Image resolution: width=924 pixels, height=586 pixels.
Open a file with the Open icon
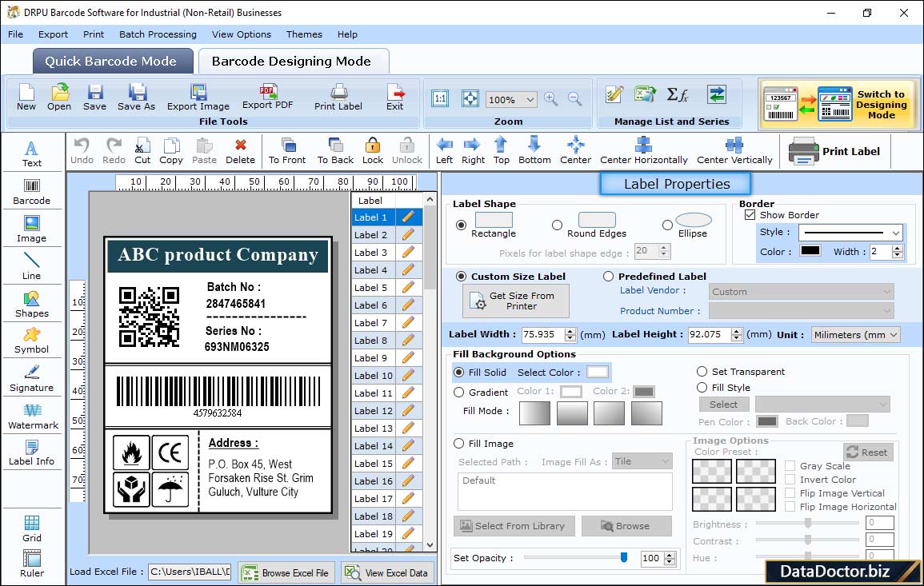click(59, 98)
